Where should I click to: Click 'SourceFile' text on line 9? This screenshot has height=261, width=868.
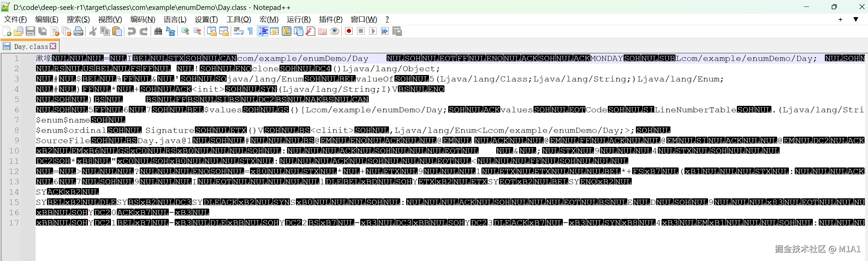[x=63, y=141]
